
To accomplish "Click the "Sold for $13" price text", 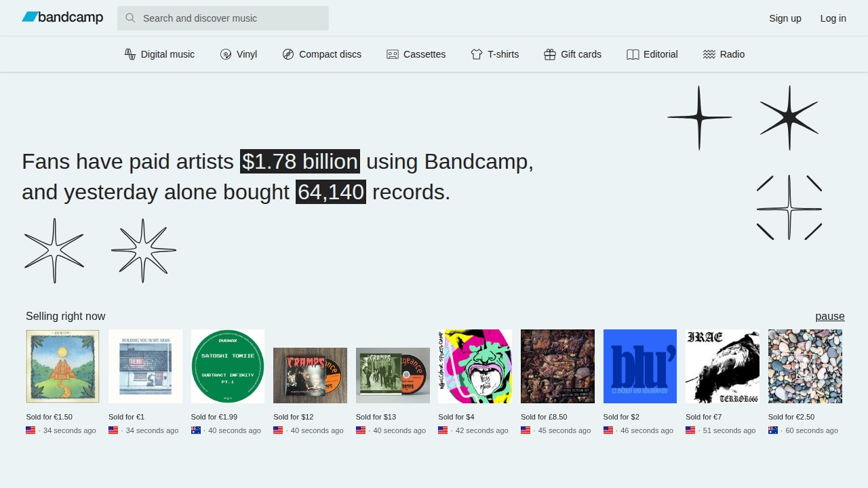I will click(376, 417).
